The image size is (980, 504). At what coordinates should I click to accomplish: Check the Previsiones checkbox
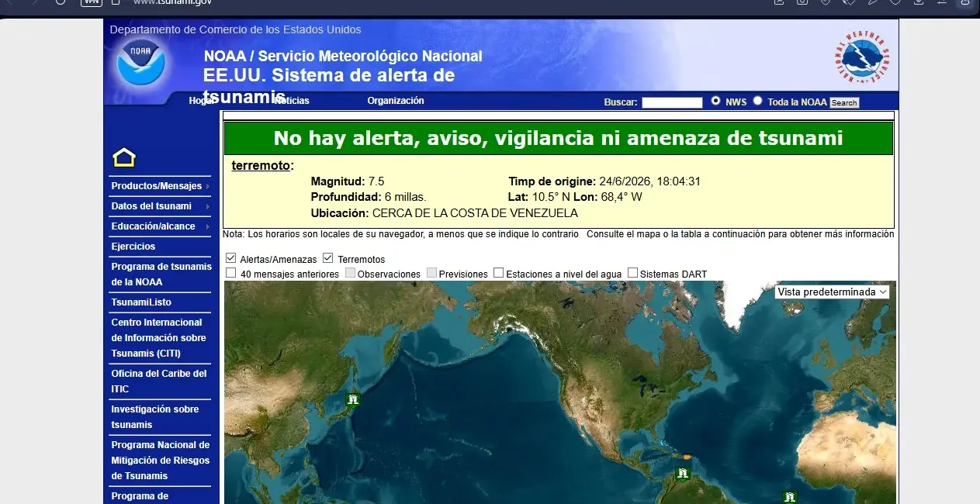(431, 273)
